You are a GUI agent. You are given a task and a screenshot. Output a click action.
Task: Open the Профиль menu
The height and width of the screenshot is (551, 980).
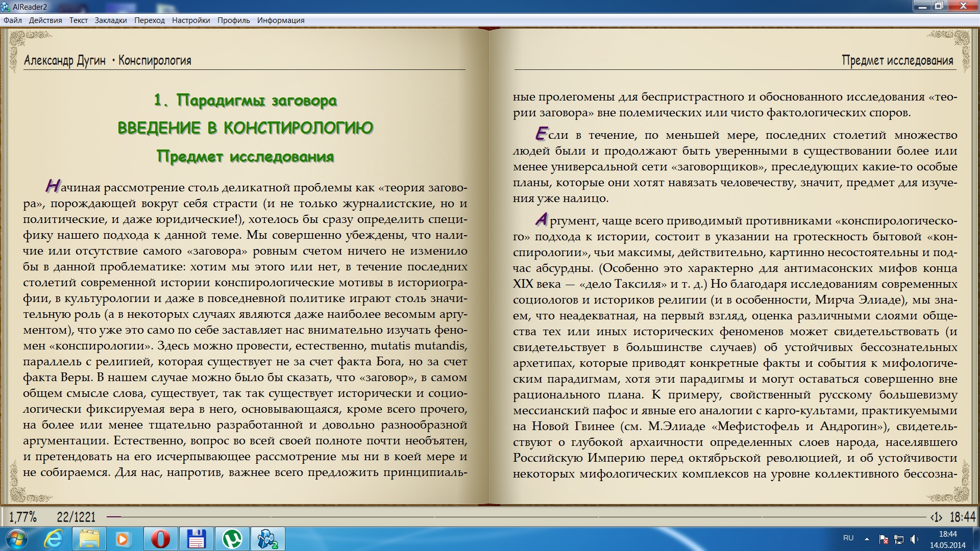(x=234, y=20)
